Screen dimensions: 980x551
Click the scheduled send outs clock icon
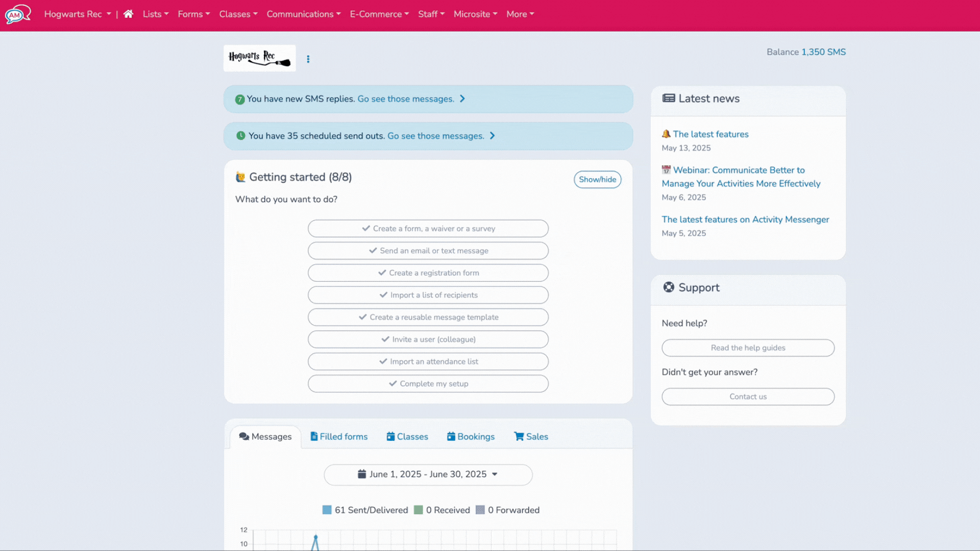(241, 136)
